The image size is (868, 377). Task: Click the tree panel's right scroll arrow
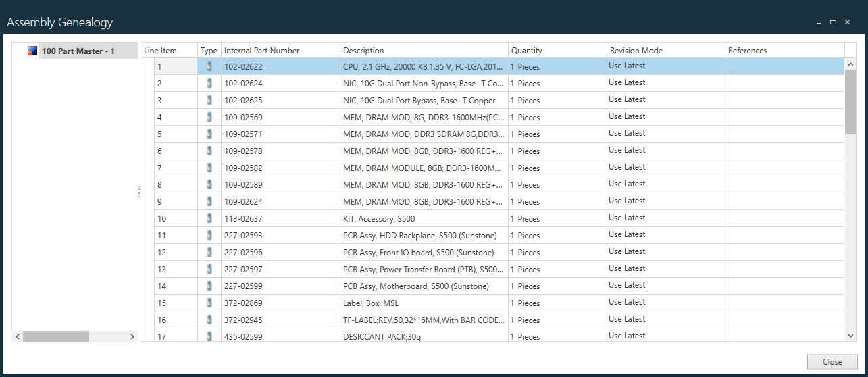(132, 336)
